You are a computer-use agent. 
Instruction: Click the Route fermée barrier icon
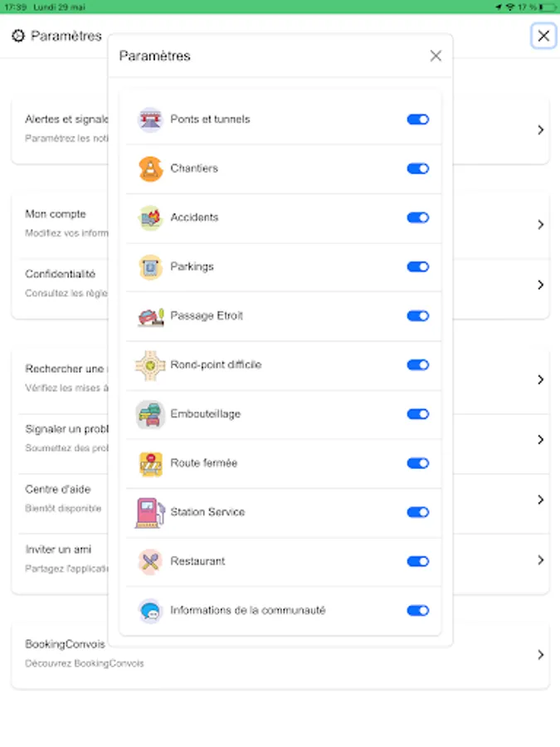[150, 463]
